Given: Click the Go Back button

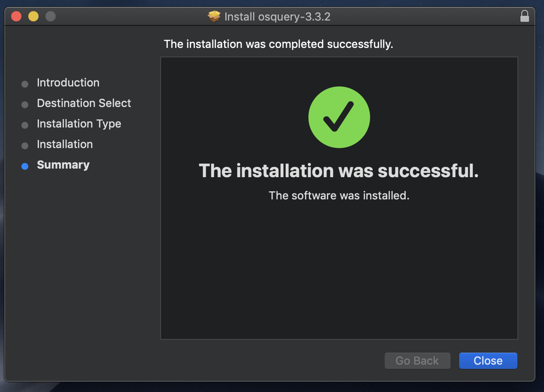Looking at the screenshot, I should pyautogui.click(x=417, y=361).
